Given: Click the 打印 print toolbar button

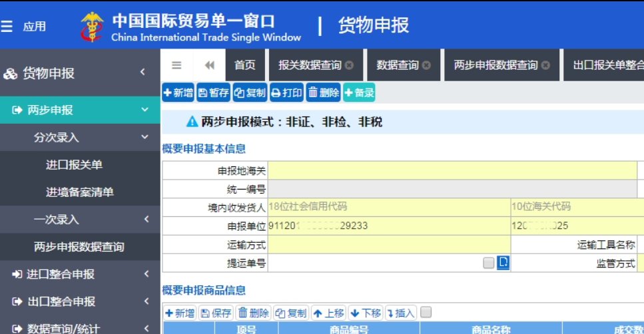Looking at the screenshot, I should pos(286,93).
